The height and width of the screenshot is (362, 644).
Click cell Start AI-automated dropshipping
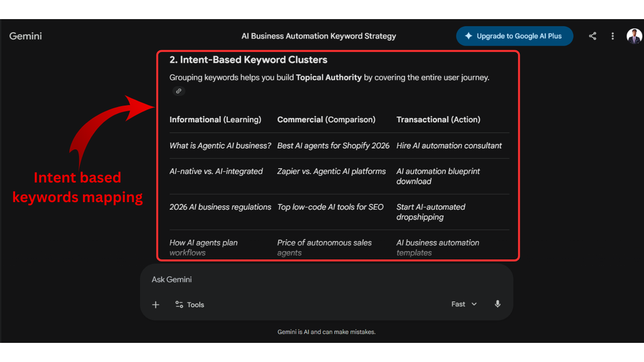click(431, 212)
